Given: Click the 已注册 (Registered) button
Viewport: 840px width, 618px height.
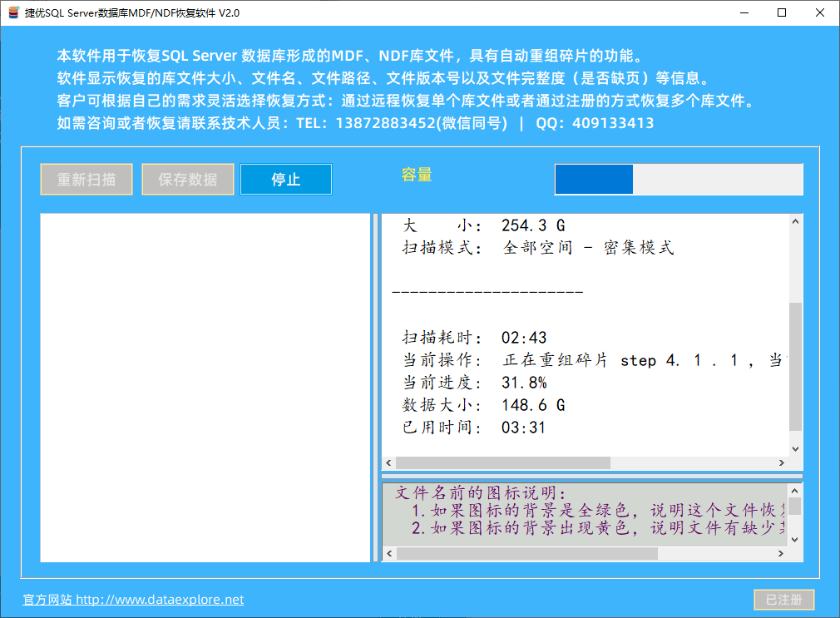Looking at the screenshot, I should point(783,599).
